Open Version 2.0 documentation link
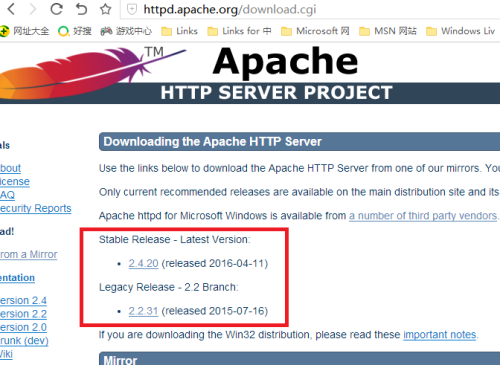 (x=23, y=327)
